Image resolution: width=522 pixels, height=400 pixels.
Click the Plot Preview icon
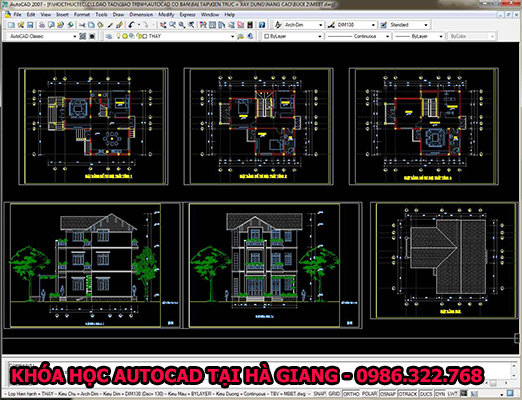point(51,25)
